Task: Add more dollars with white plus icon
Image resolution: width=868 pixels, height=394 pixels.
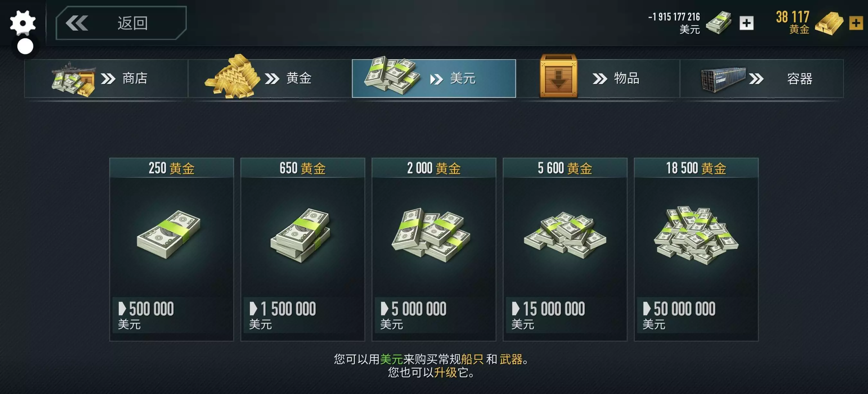Action: tap(746, 23)
